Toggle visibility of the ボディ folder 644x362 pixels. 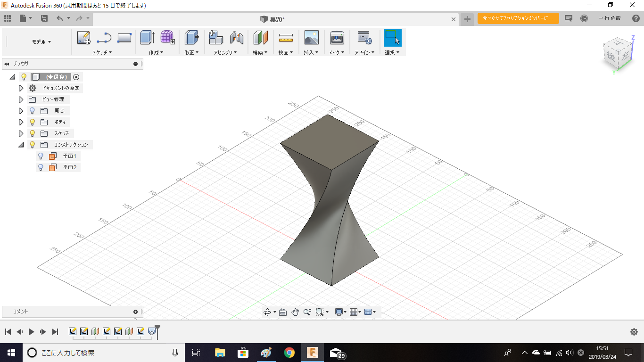[x=32, y=122]
